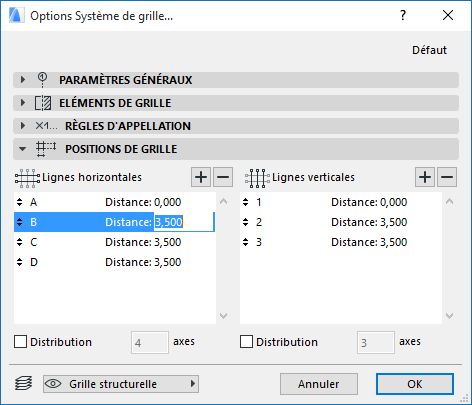Viewport: 472px width, 405px height.
Task: Collapse the Positions de Grille panel
Action: pyautogui.click(x=22, y=149)
